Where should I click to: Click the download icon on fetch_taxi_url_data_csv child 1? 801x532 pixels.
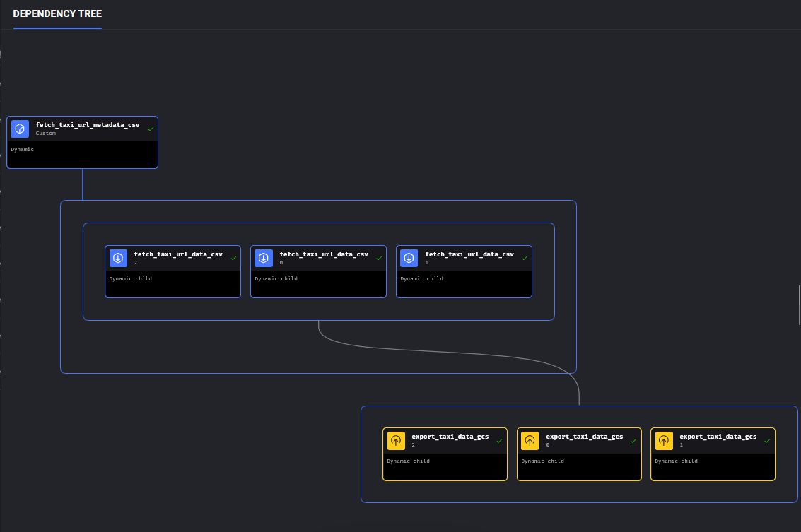tap(409, 258)
